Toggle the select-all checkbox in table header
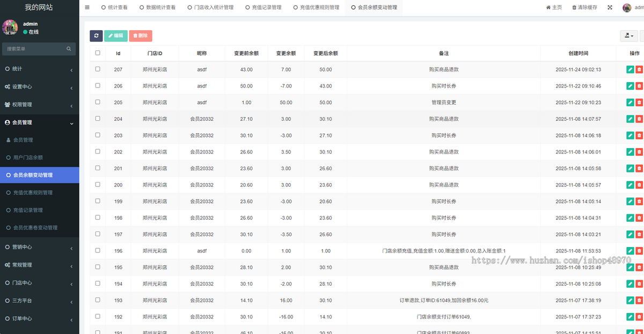The image size is (644, 334). click(x=97, y=53)
